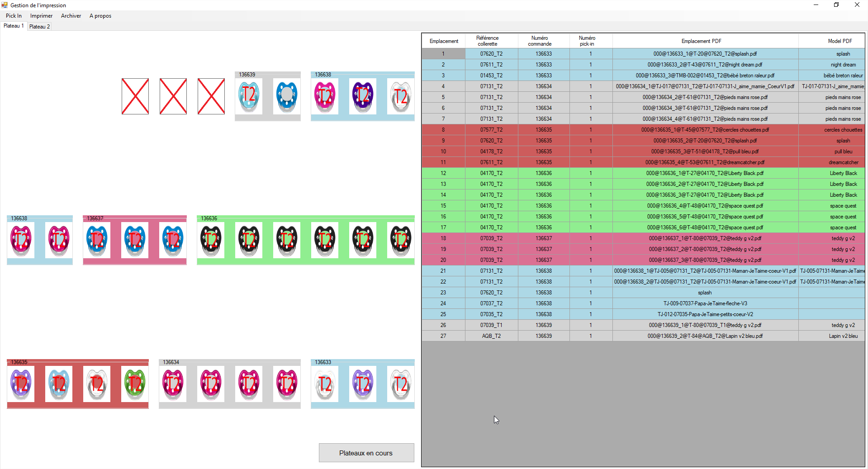The width and height of the screenshot is (868, 469).
Task: Open the Pick In menu
Action: [14, 16]
